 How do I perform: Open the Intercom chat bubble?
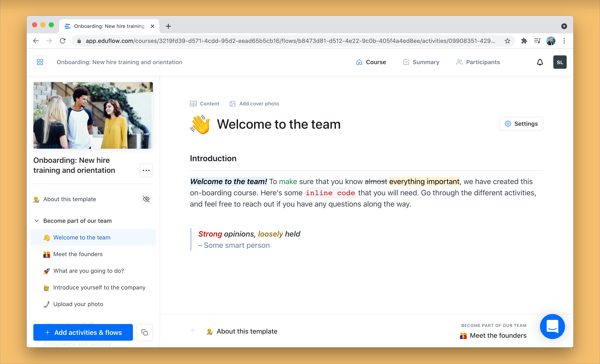552,327
